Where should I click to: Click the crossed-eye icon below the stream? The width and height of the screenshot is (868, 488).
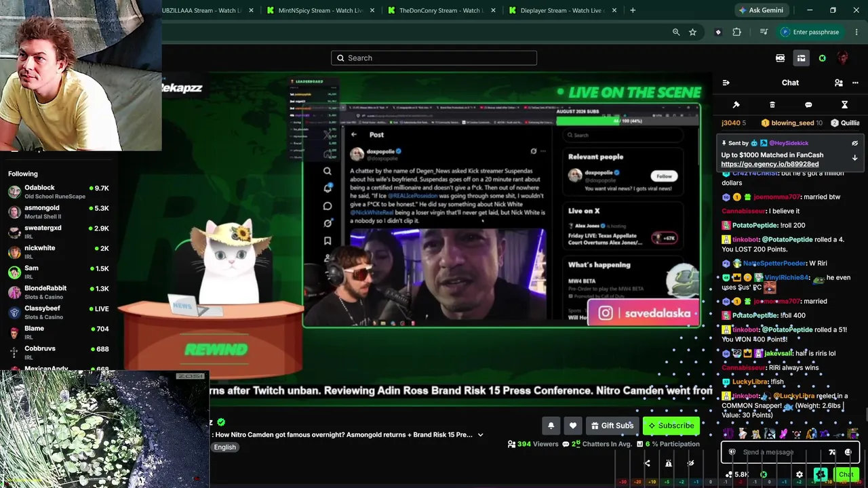coord(690,464)
